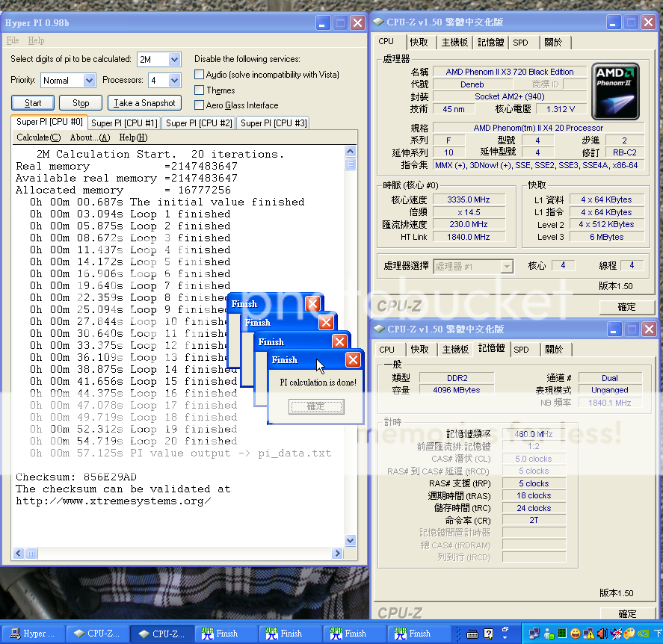Enable the Audio service checkbox
663x644 pixels.
point(200,75)
